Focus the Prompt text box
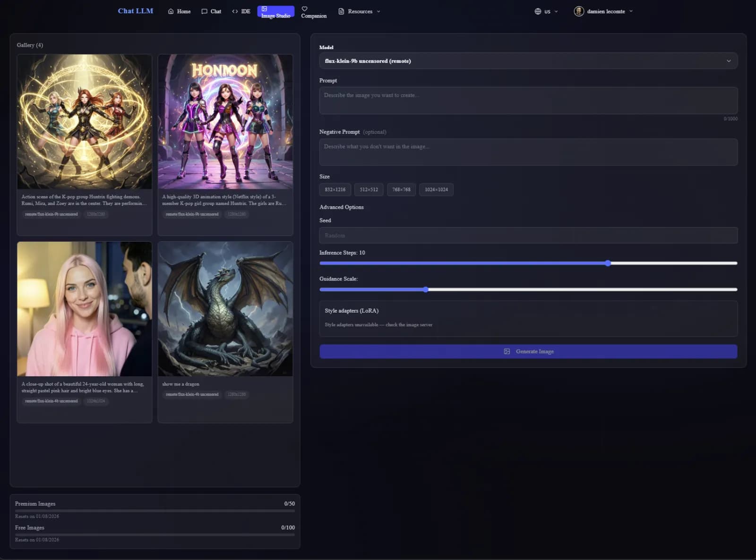 click(x=528, y=101)
